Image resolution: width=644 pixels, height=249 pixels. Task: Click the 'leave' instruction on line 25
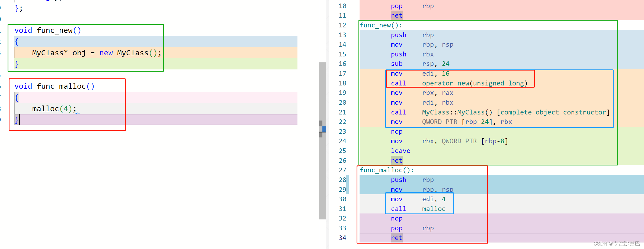point(400,151)
